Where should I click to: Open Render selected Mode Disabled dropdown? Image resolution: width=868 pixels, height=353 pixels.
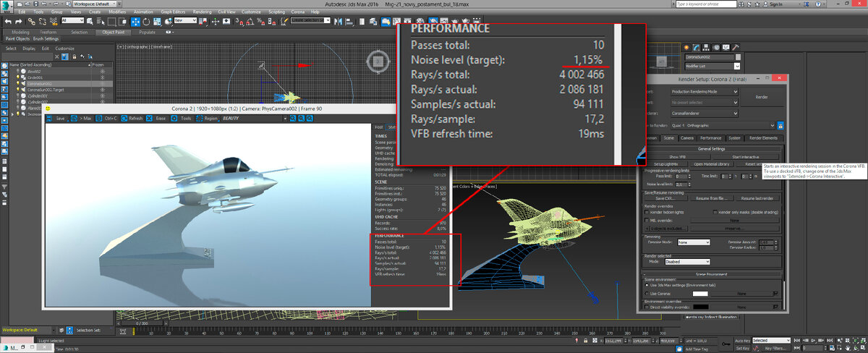(687, 262)
